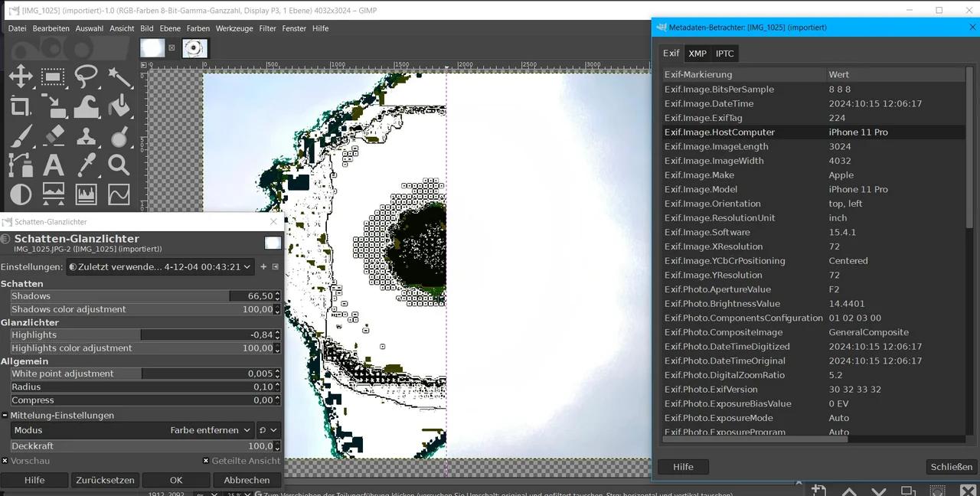Screen dimensions: 980x496
Task: Select the Eraser tool
Action: click(x=54, y=136)
